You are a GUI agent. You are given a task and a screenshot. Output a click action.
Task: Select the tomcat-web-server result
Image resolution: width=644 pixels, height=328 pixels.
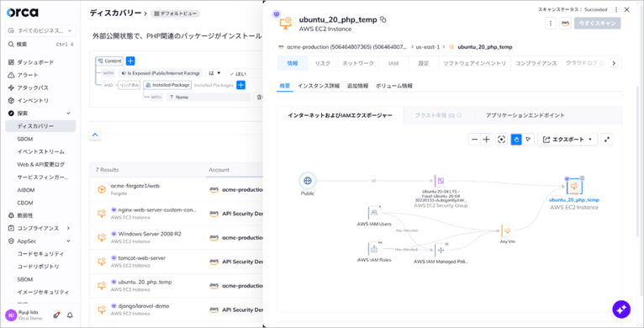[x=177, y=262]
